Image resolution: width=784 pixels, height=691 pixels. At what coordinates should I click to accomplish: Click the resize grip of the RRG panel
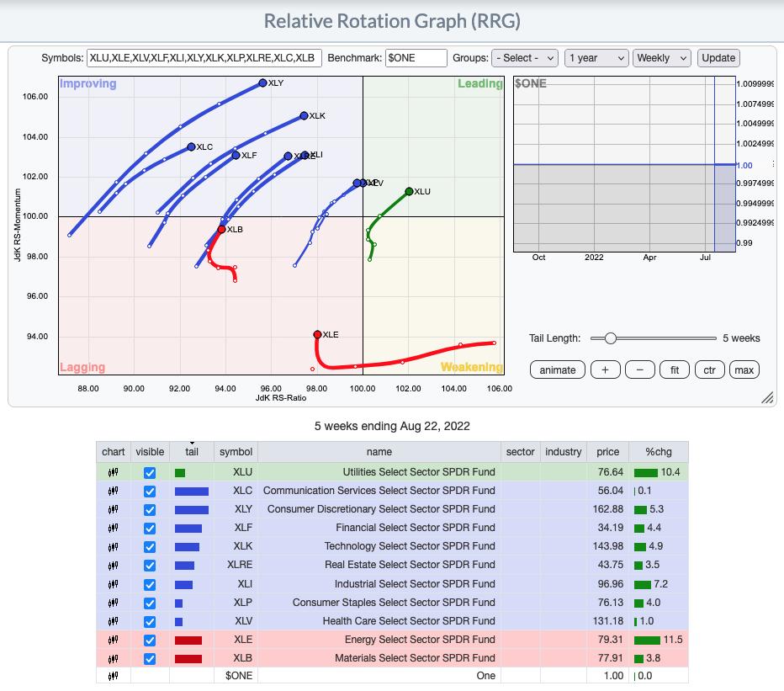click(x=767, y=397)
